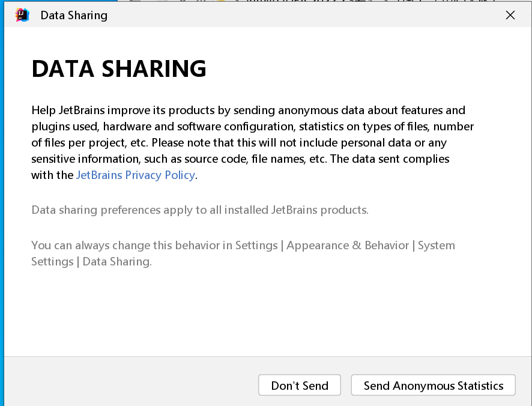This screenshot has height=406, width=532.
Task: Click the 'Settings | Data Sharing.' last text line
Action: (91, 262)
